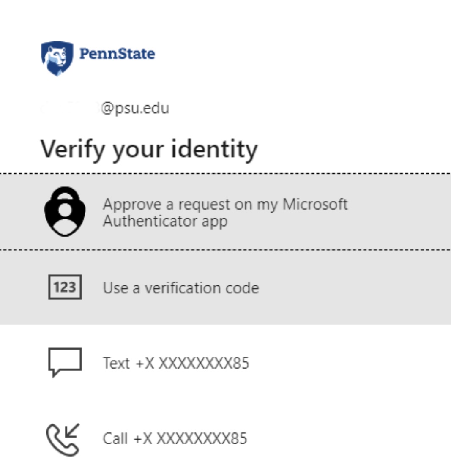The width and height of the screenshot is (451, 476).
Task: Click the word Microsoft in Authenticator option
Action: point(315,204)
